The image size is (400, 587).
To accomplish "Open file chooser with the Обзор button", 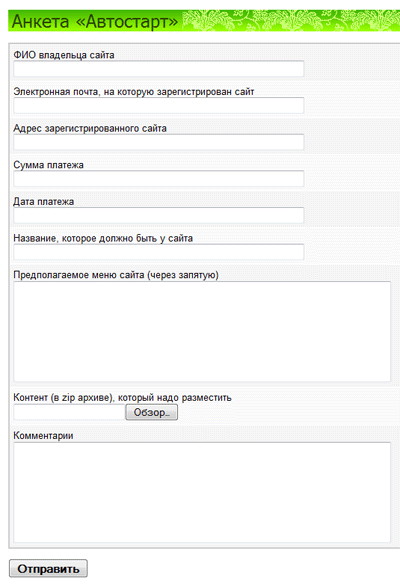I will click(152, 413).
